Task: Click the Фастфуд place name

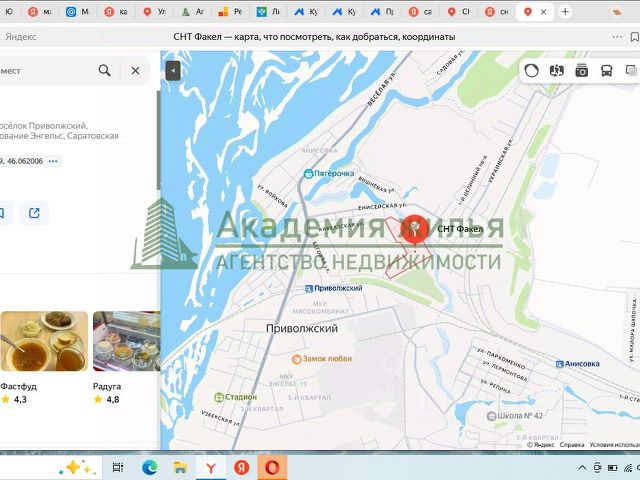Action: coord(18,387)
